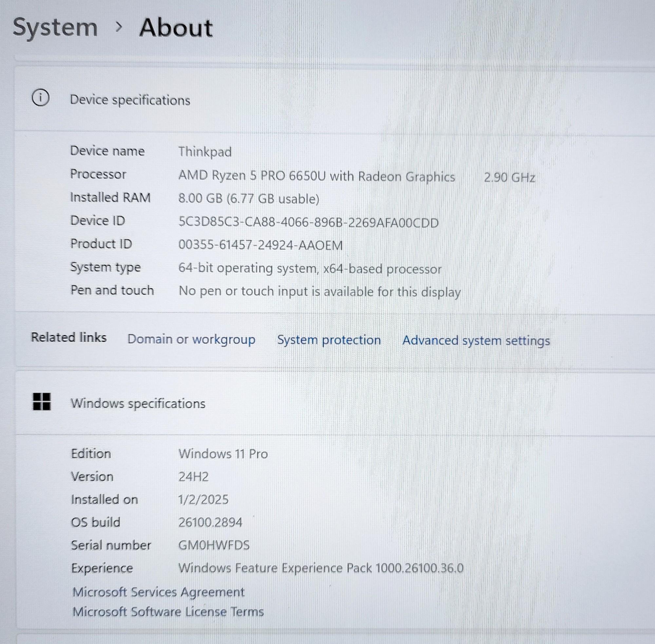Open Domain or workgroup link

191,339
